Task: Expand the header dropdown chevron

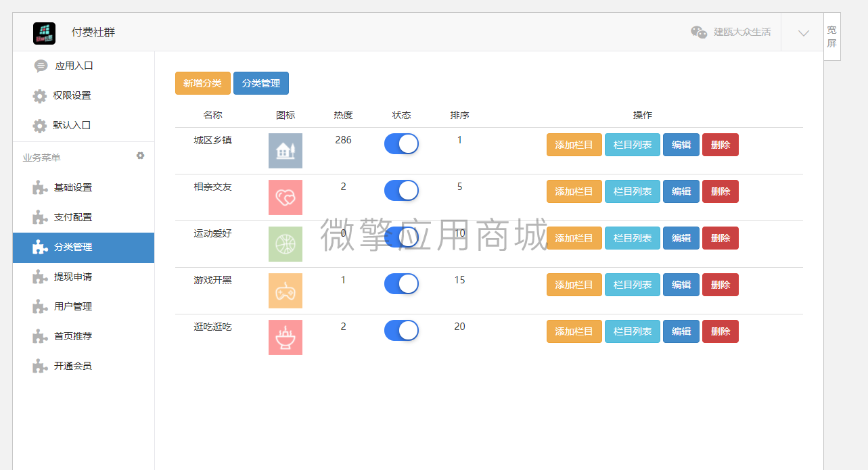Action: click(803, 32)
